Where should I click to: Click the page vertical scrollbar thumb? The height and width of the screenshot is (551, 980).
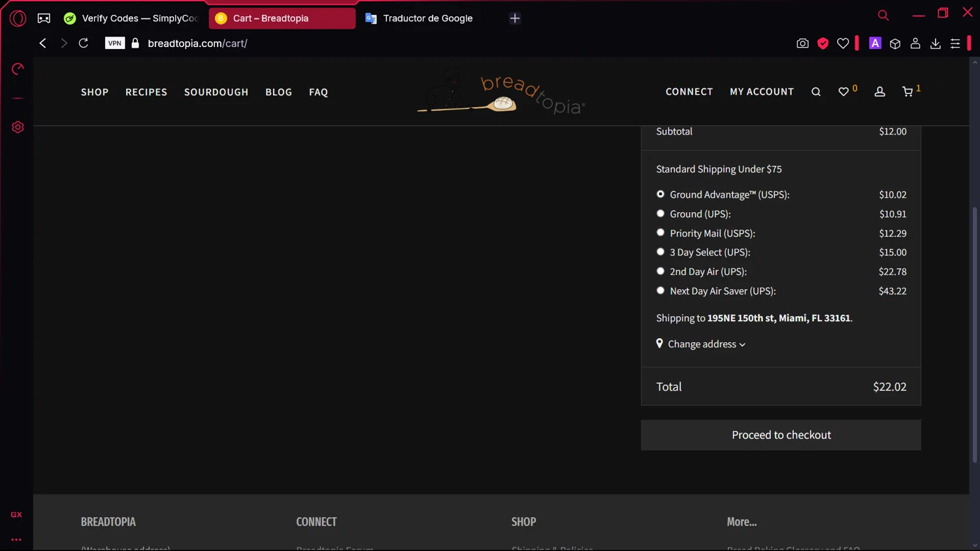click(x=975, y=334)
